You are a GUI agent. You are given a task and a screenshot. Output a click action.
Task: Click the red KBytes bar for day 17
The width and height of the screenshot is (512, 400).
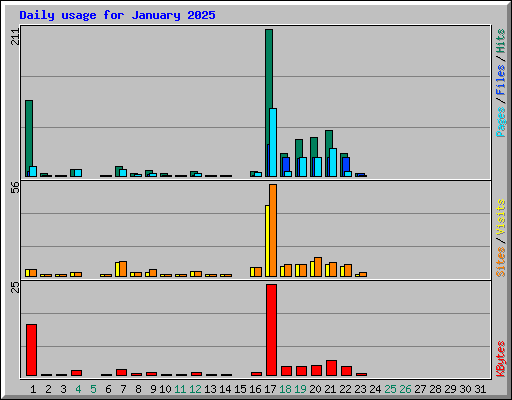(271, 330)
